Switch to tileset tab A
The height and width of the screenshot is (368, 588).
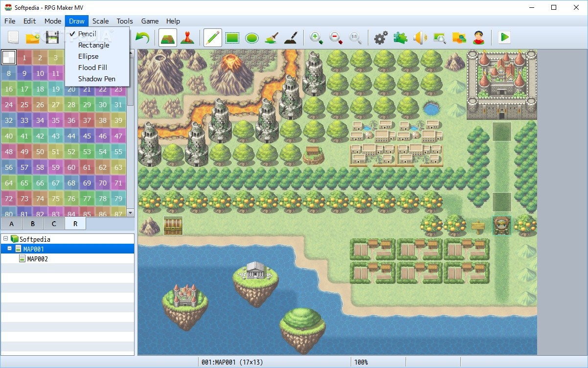click(12, 224)
